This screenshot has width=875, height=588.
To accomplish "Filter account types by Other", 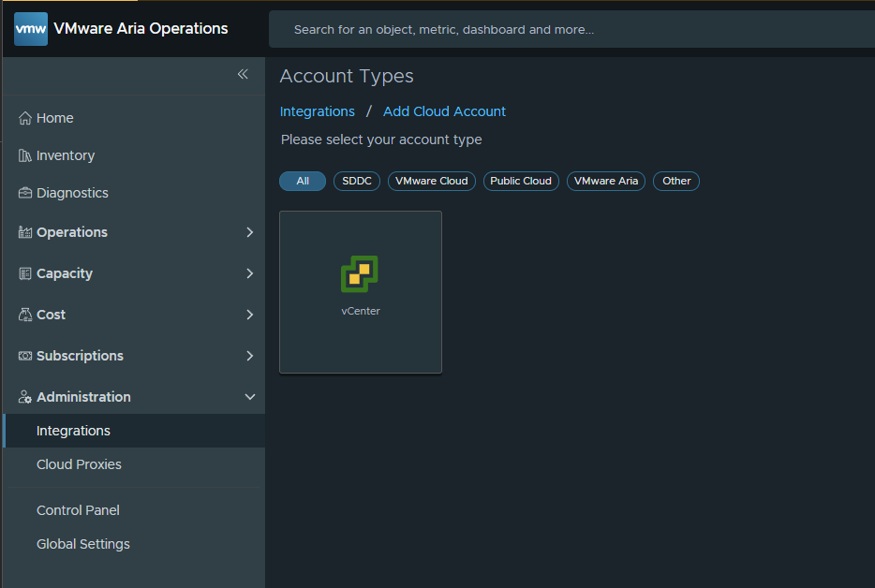I will [676, 181].
